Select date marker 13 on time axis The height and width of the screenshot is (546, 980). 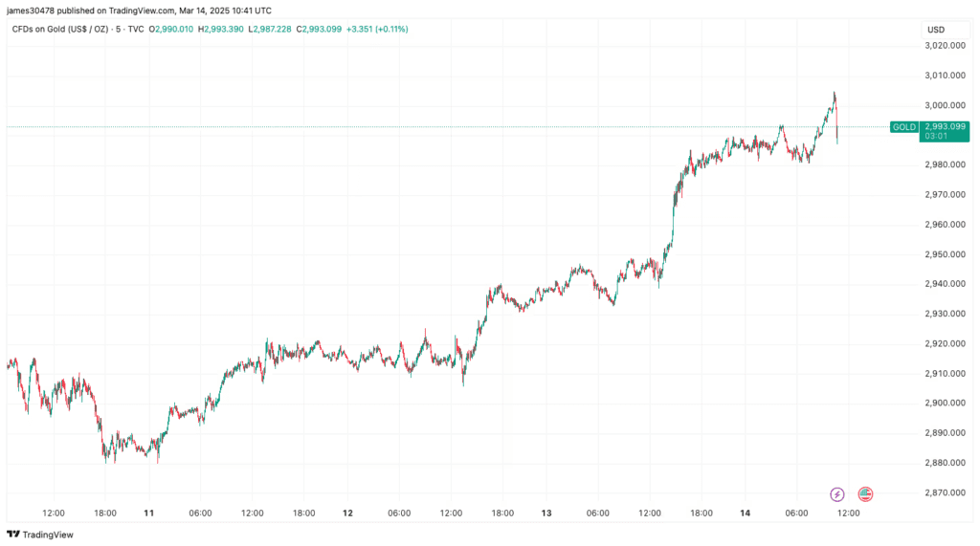pyautogui.click(x=546, y=513)
